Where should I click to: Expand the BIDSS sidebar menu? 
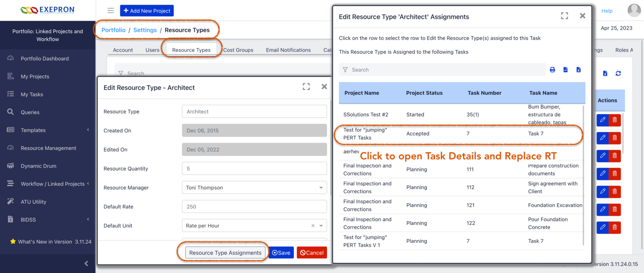pos(47,219)
